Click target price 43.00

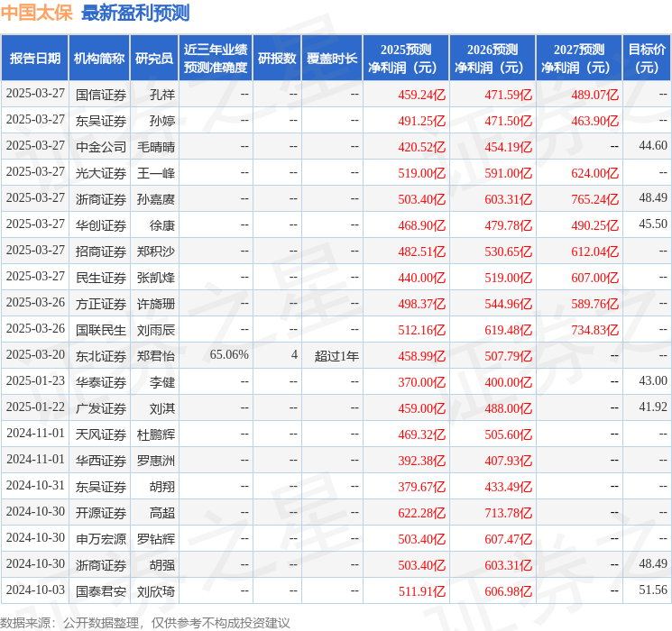coord(653,380)
